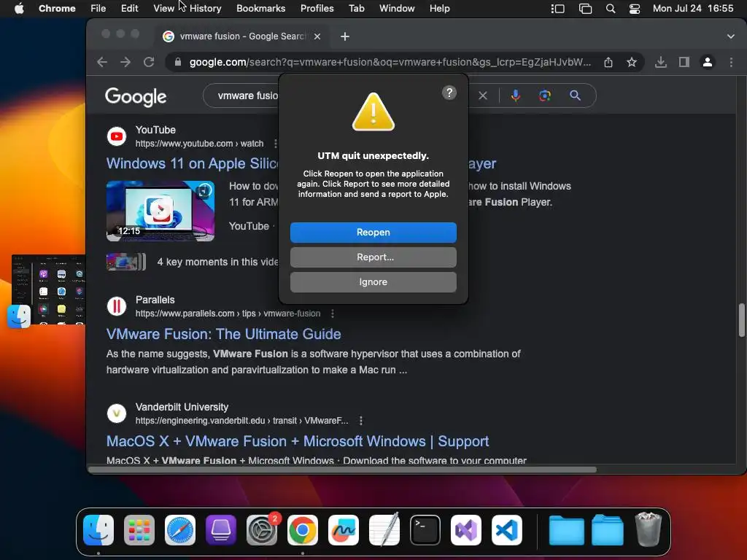Screen dimensions: 747x560
Task: Open MacOS X + VMware Fusion Support link
Action: 298,441
